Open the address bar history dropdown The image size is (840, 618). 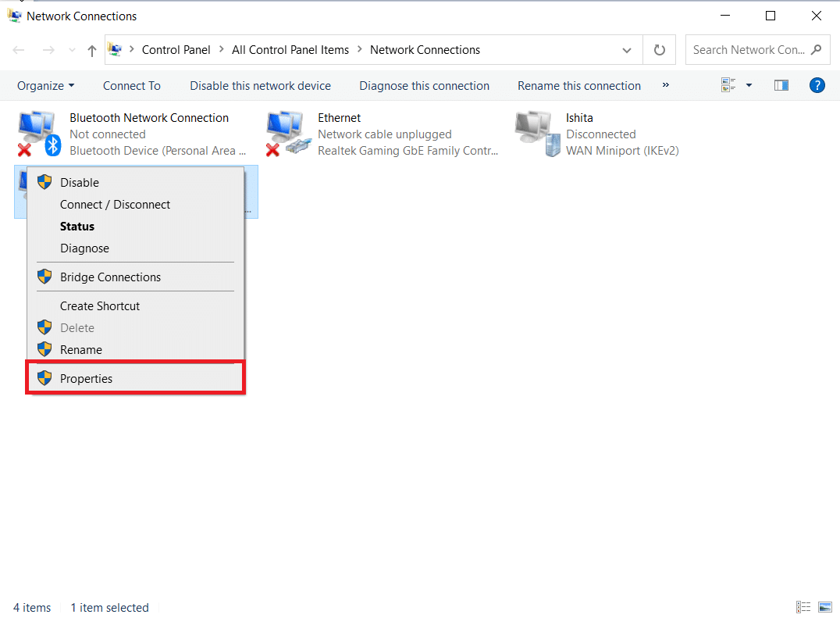click(x=626, y=50)
